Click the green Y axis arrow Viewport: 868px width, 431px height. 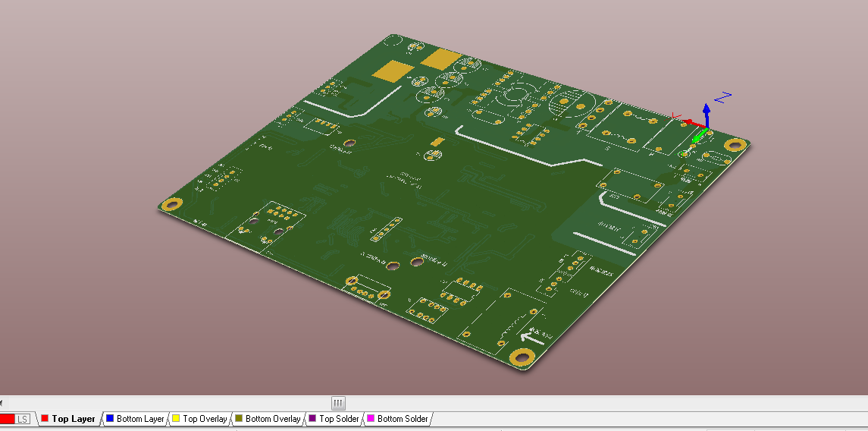pyautogui.click(x=699, y=137)
